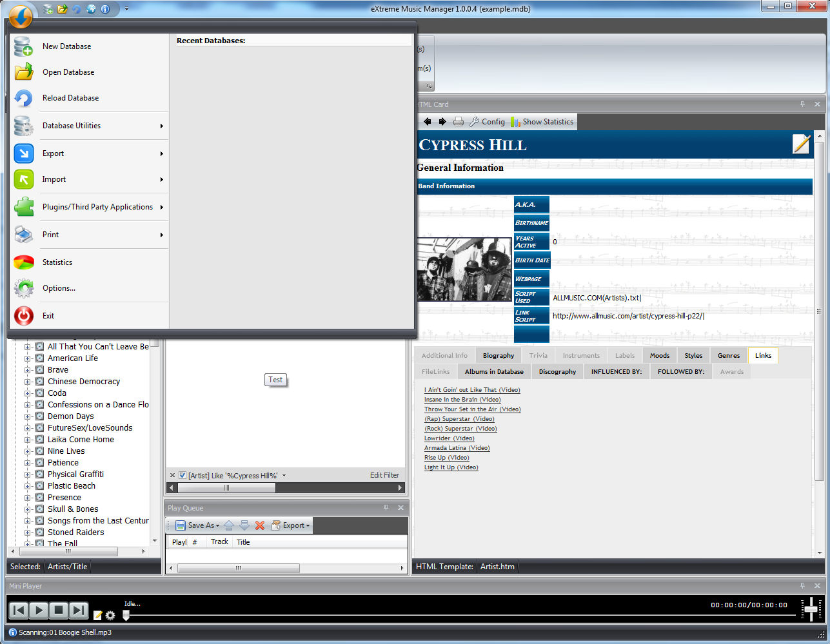Click Edit Filter
830x644 pixels.
(x=384, y=475)
